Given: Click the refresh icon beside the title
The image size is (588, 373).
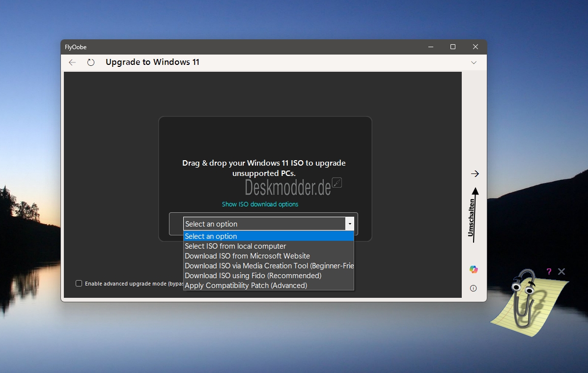Looking at the screenshot, I should click(x=91, y=62).
